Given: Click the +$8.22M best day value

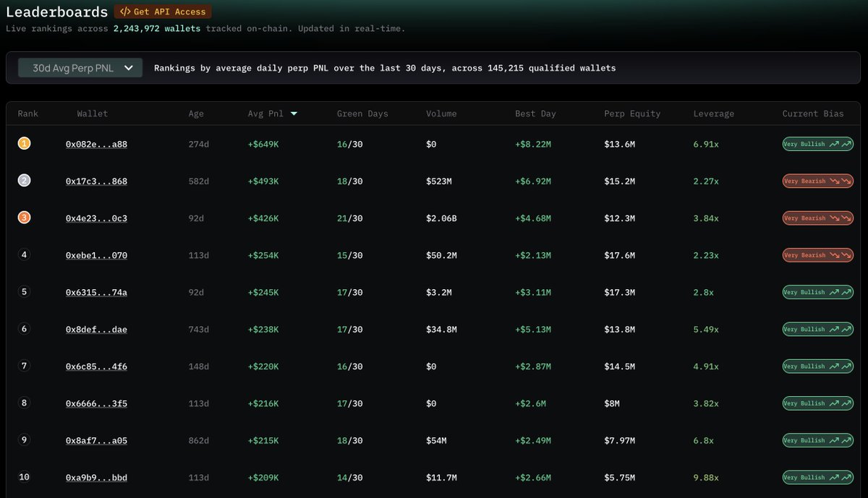Looking at the screenshot, I should click(533, 145).
